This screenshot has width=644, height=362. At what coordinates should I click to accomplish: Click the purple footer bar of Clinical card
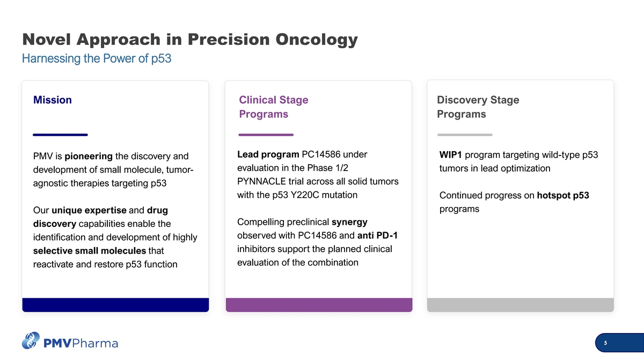point(319,305)
